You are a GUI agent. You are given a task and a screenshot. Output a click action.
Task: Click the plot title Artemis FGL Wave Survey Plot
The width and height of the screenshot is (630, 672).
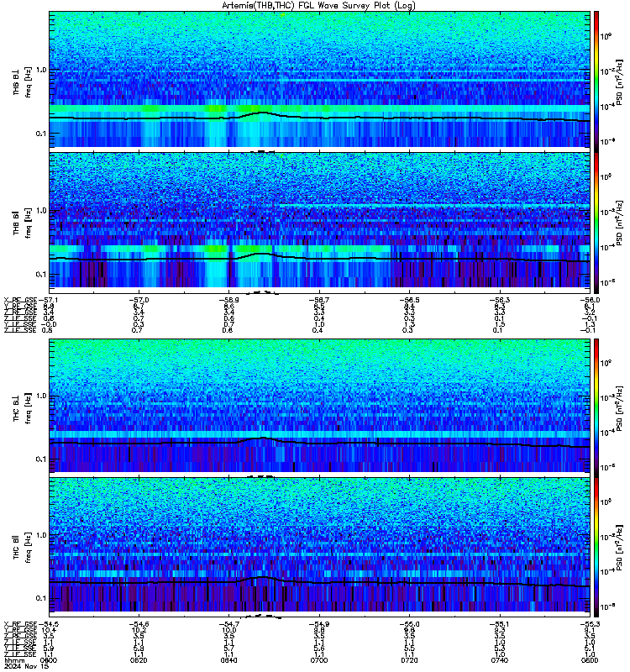(318, 5)
